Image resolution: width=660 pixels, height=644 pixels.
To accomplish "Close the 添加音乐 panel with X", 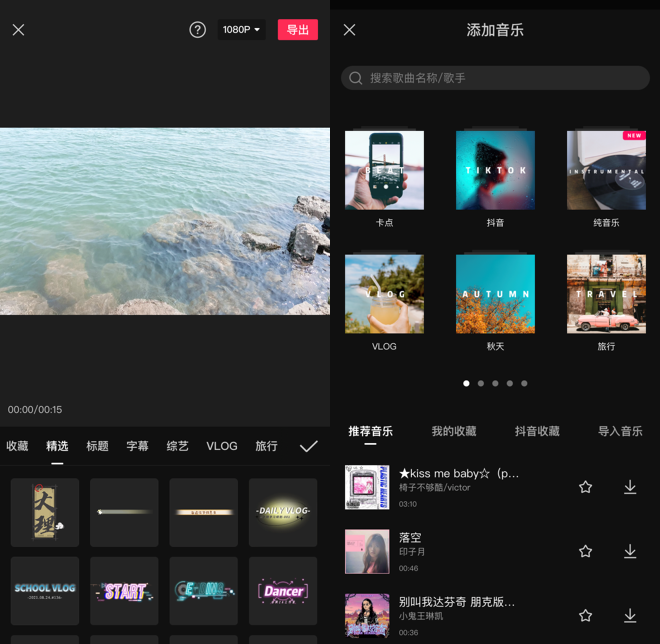I will pyautogui.click(x=349, y=30).
